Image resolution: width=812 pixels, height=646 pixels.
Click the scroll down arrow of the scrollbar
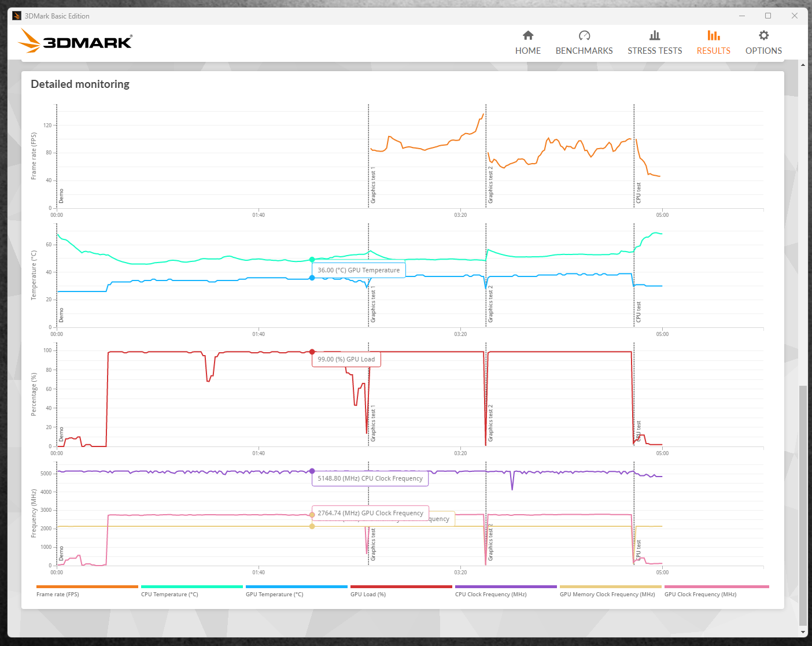click(803, 632)
